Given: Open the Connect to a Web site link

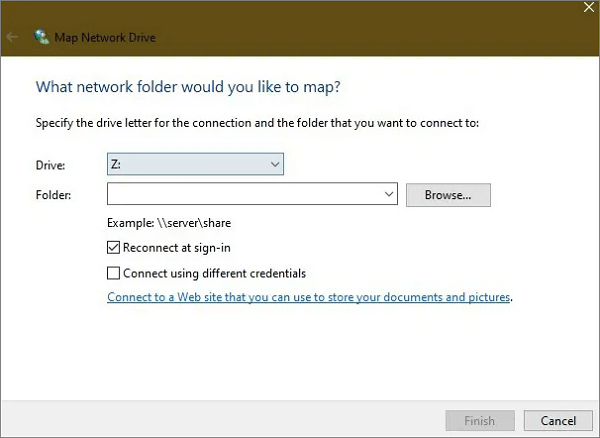Looking at the screenshot, I should click(x=309, y=297).
